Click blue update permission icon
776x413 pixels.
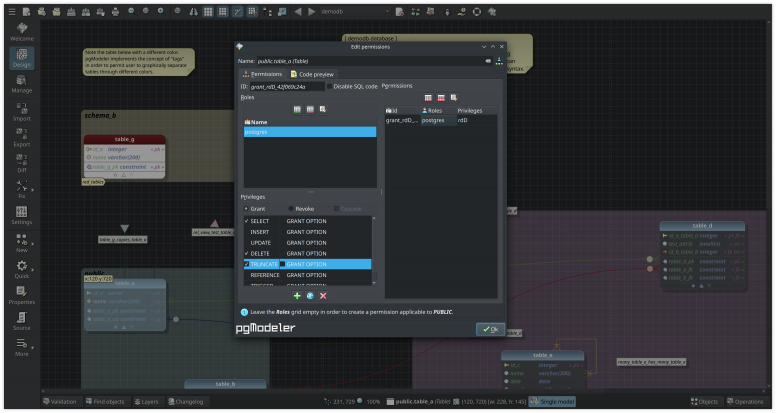click(x=310, y=296)
